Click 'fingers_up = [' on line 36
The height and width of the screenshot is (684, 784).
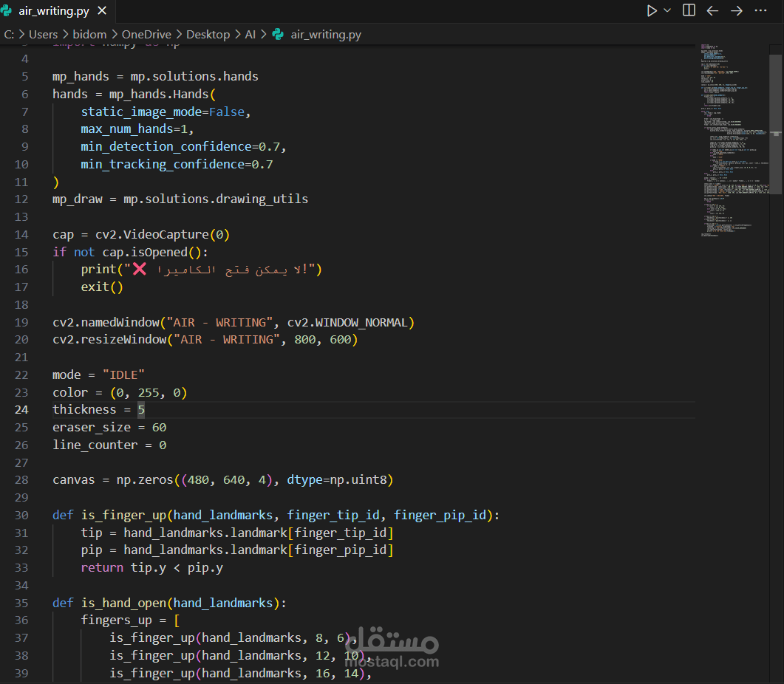click(x=130, y=621)
